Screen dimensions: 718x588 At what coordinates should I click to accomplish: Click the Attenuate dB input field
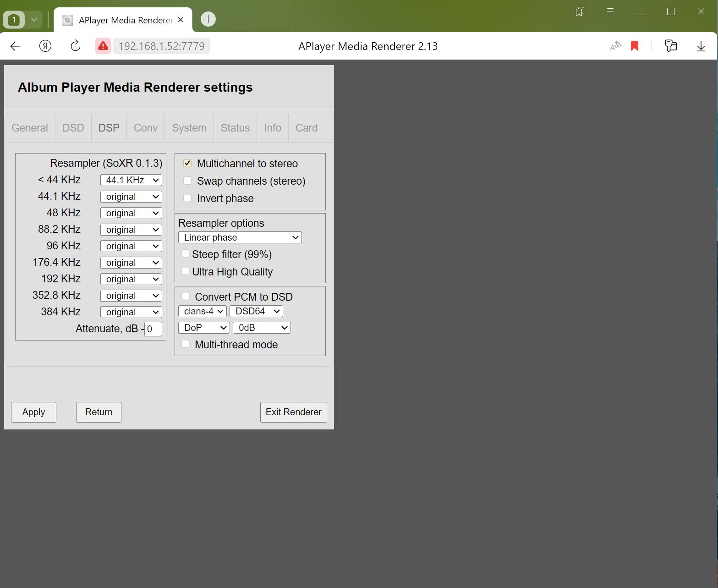(153, 329)
